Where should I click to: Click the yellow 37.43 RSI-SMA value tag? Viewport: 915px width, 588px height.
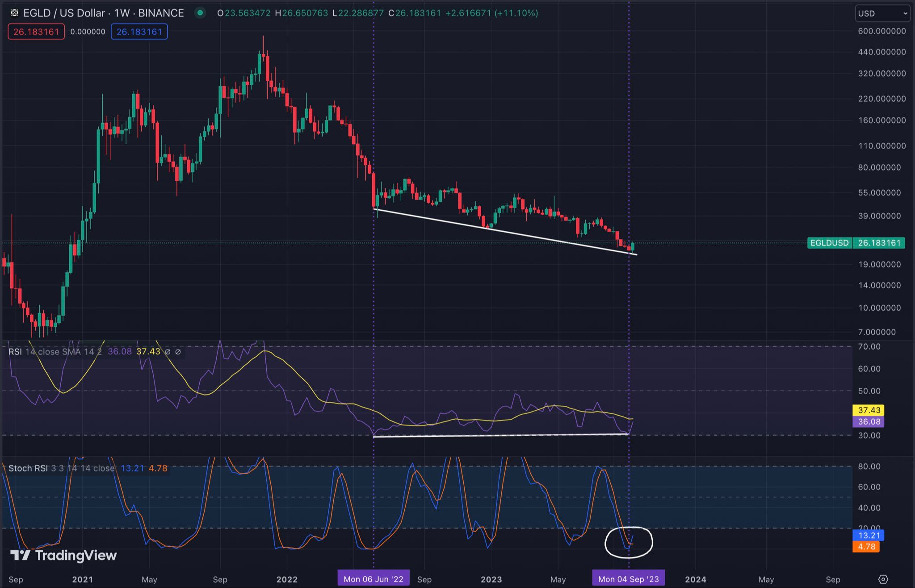tap(869, 410)
